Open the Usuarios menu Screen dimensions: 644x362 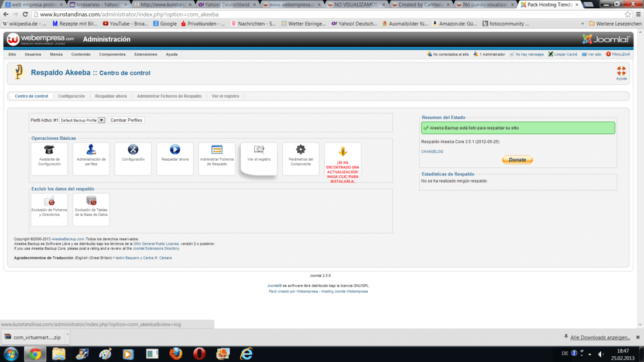(x=33, y=54)
